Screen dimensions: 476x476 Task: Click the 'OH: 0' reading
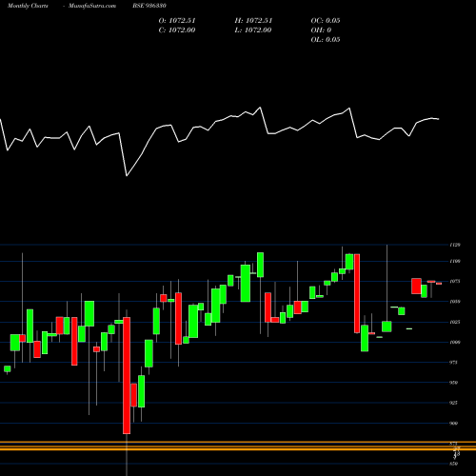point(321,30)
